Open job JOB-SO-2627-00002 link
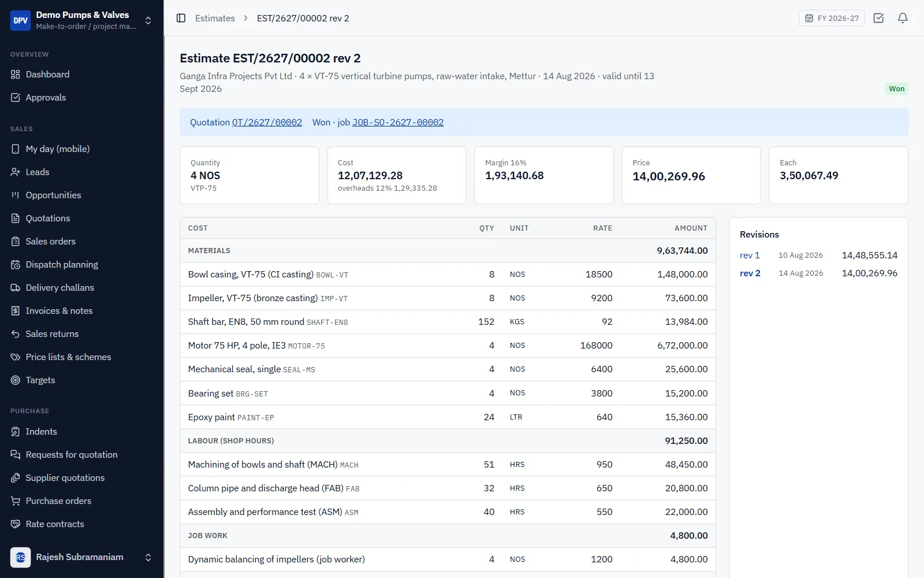Image resolution: width=924 pixels, height=578 pixels. tap(398, 123)
